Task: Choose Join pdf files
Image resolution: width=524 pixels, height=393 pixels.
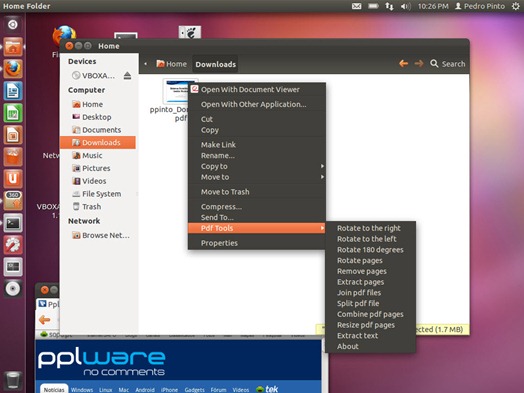Action: pos(370,292)
